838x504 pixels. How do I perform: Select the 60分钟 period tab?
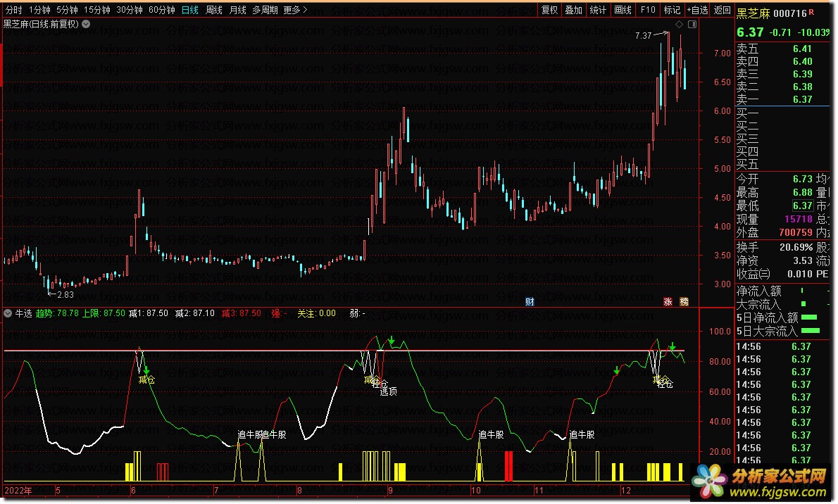162,10
